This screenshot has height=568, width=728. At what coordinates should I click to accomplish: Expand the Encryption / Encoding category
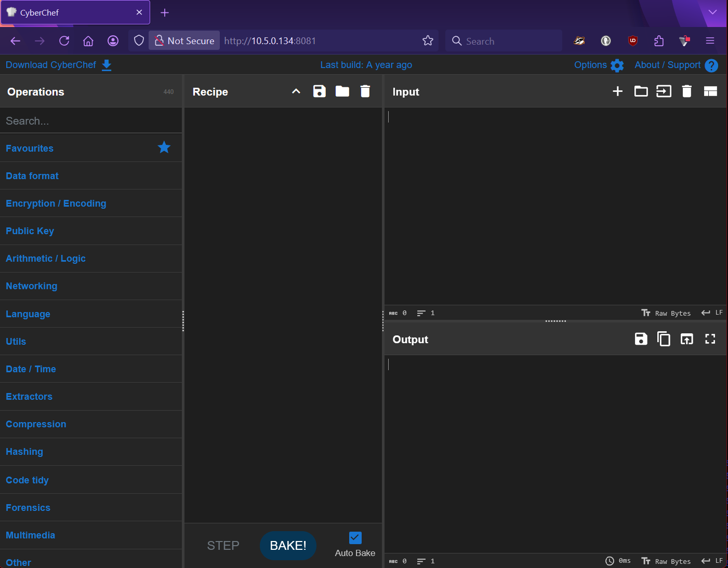pyautogui.click(x=56, y=204)
